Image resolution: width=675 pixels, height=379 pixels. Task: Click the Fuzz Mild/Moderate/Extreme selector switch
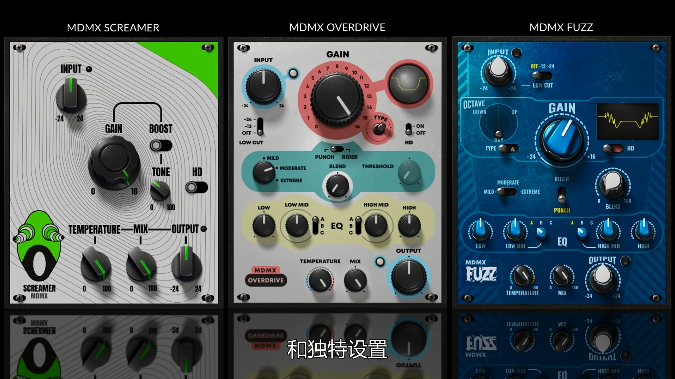(506, 192)
